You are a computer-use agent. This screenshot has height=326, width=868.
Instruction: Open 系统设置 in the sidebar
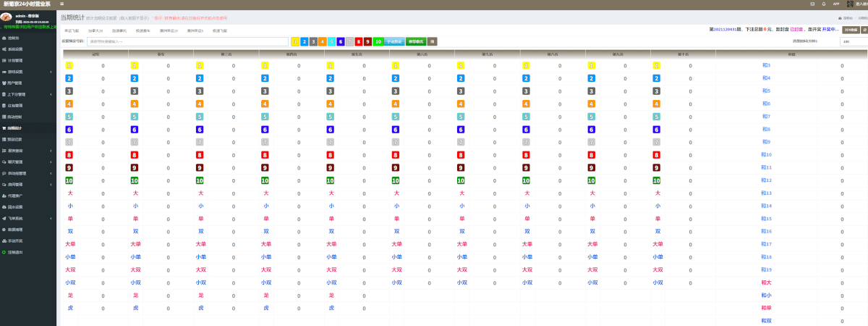coord(15,49)
